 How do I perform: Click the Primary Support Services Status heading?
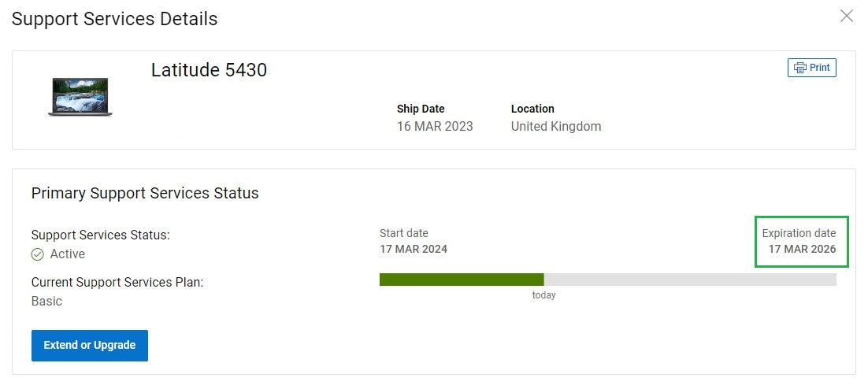145,193
